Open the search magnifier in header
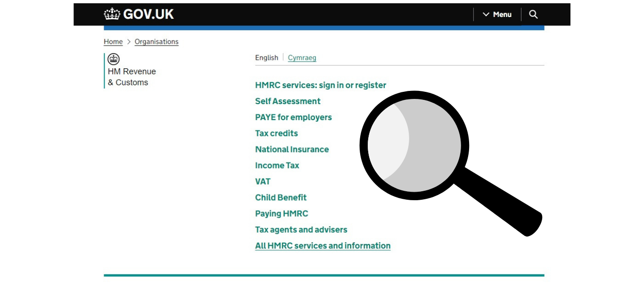 (533, 14)
